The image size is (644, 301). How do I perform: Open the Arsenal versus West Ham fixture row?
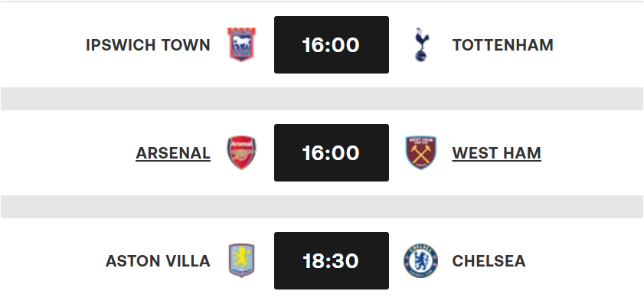[322, 152]
